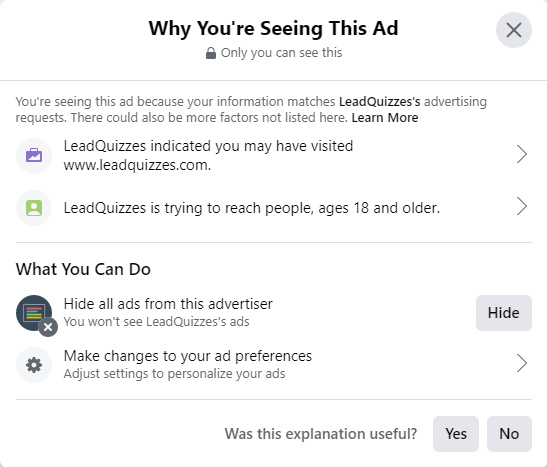The height and width of the screenshot is (467, 547).
Task: Expand the visited leadquizzes.com reason chevron
Action: point(522,154)
